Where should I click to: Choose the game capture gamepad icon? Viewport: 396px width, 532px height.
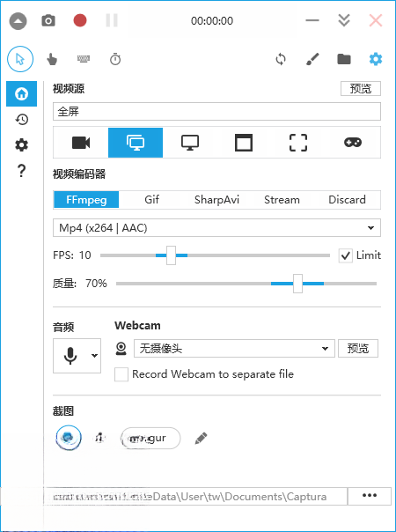pos(353,143)
